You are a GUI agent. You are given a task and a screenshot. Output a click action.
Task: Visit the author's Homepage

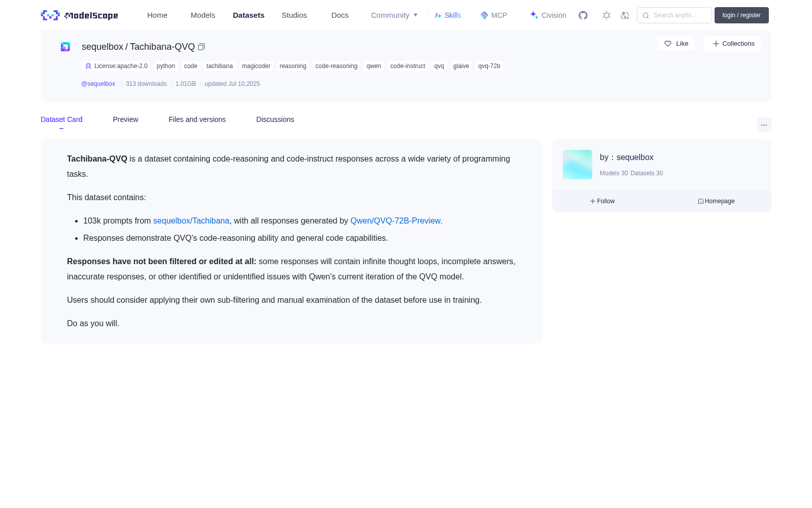click(x=716, y=201)
